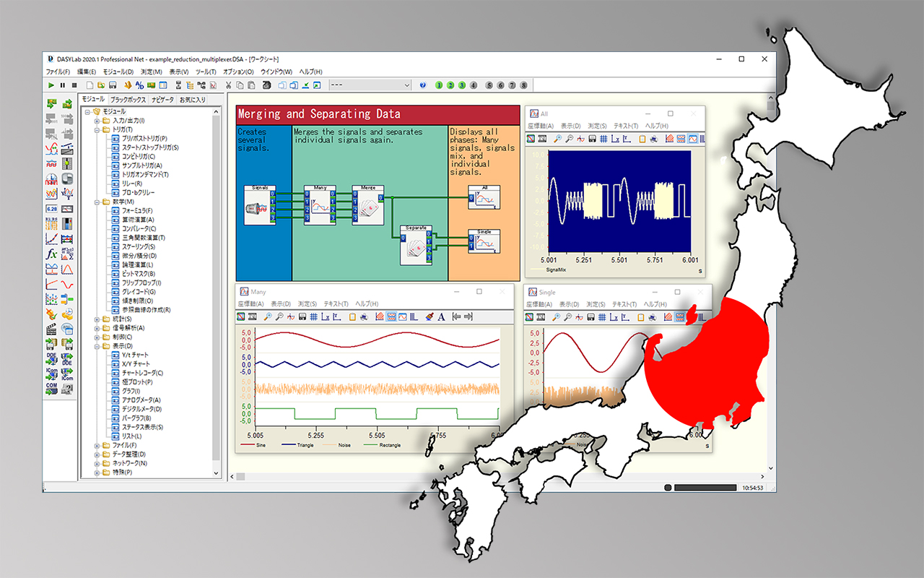Switch to the ナビゲータ tab
The image size is (924, 578).
[x=162, y=100]
